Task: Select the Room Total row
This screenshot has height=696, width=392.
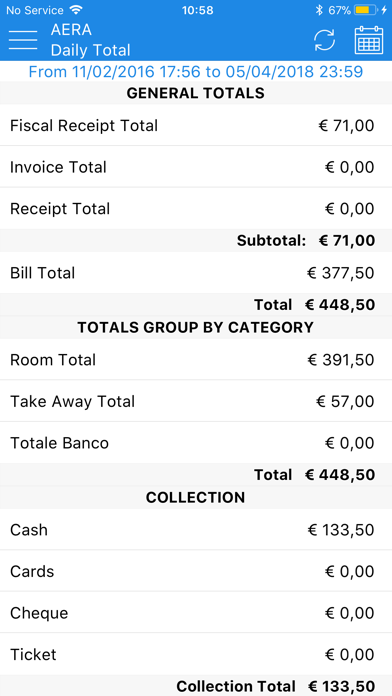Action: 196,360
